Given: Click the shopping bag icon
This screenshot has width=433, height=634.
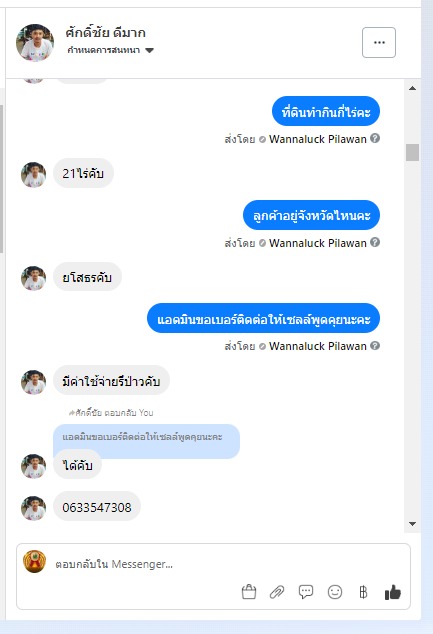Looking at the screenshot, I should tap(249, 592).
